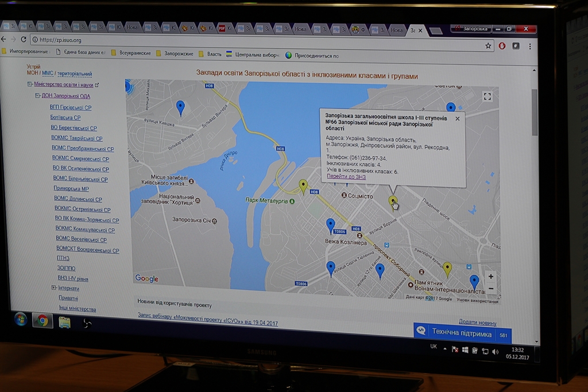588x392 pixels.
Task: Switch to the tab with the PDF icon
Action: point(225,28)
